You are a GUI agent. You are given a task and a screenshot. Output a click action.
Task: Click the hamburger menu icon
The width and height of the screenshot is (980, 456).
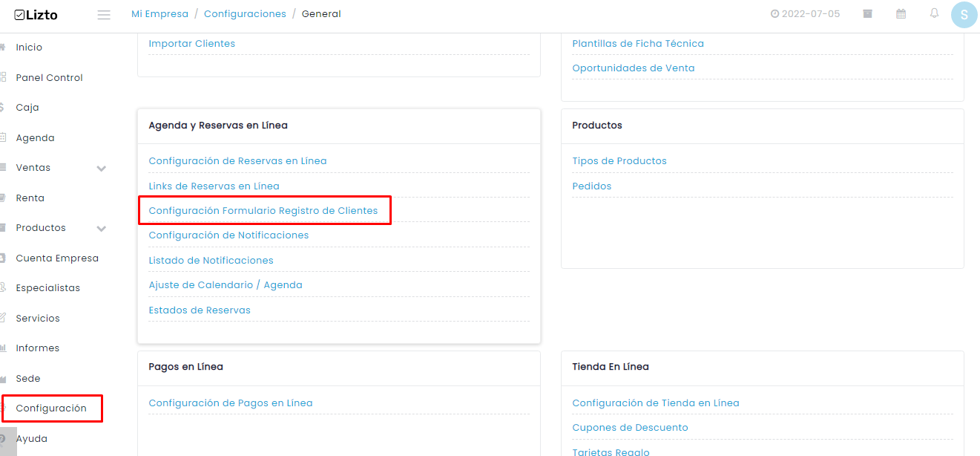click(104, 15)
